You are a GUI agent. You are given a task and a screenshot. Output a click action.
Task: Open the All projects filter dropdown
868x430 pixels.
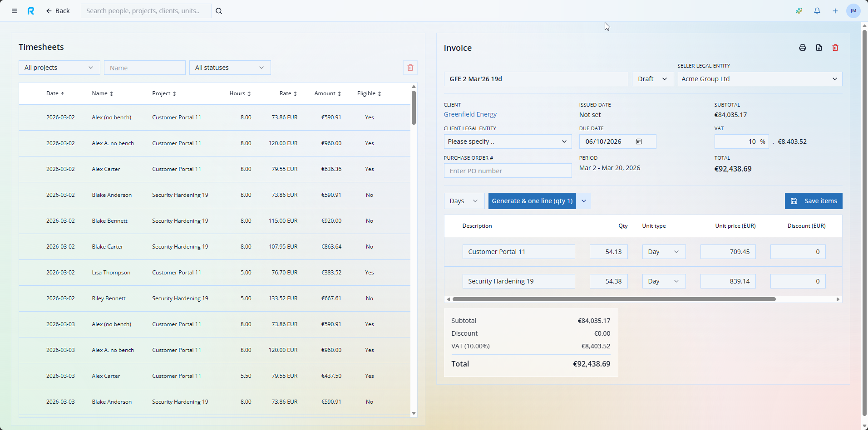(59, 67)
